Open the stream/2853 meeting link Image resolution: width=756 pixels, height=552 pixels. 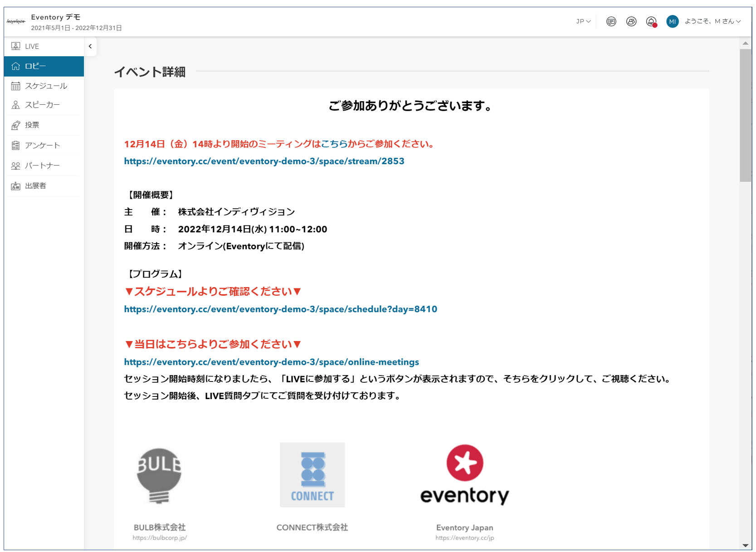(264, 161)
